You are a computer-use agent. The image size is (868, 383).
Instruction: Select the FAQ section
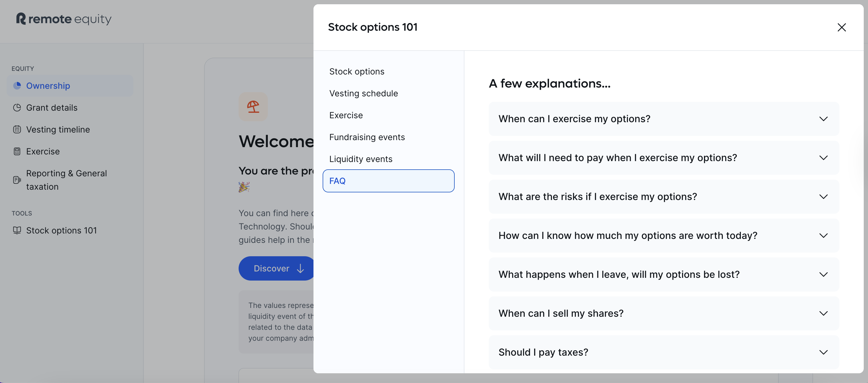(x=388, y=181)
